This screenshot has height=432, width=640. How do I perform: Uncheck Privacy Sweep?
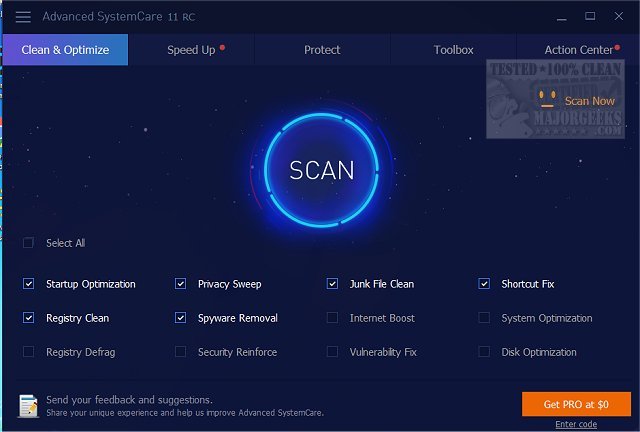(180, 284)
